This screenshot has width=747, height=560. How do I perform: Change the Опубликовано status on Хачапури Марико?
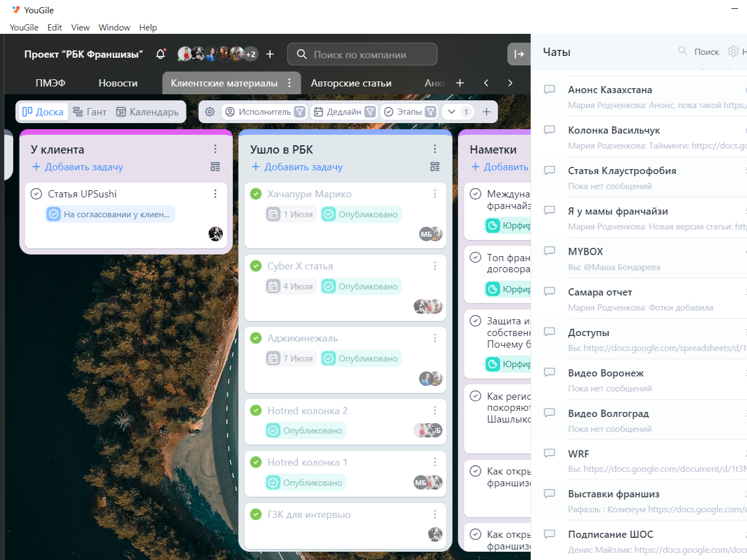tap(361, 214)
